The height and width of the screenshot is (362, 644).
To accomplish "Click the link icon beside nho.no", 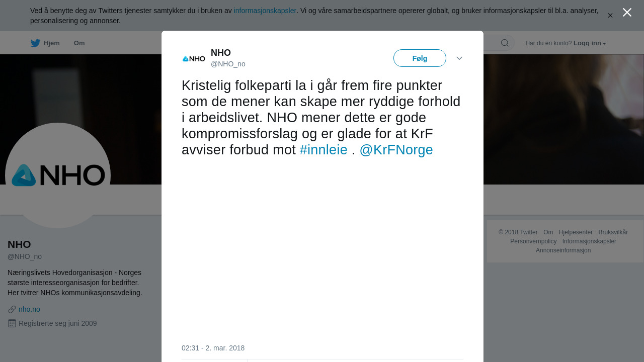I will coord(12,309).
